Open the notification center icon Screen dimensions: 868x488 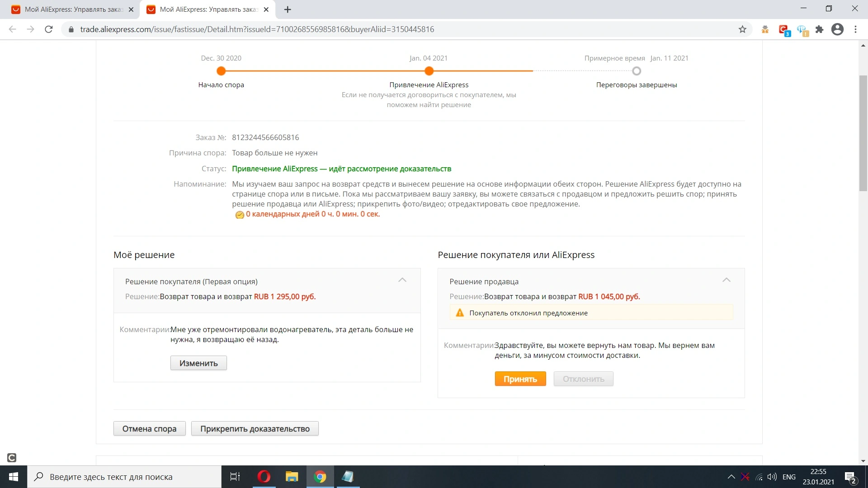(850, 477)
